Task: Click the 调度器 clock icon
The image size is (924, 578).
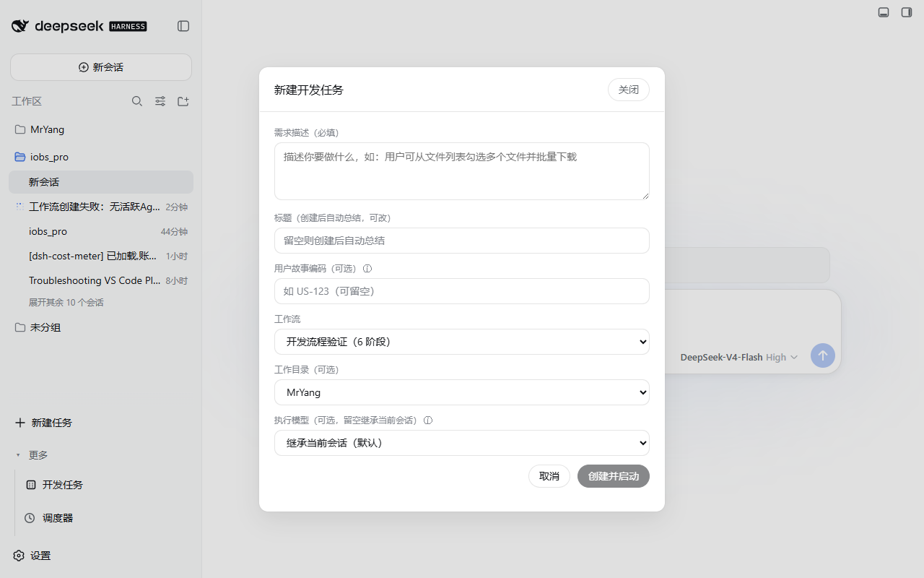Action: [30, 518]
